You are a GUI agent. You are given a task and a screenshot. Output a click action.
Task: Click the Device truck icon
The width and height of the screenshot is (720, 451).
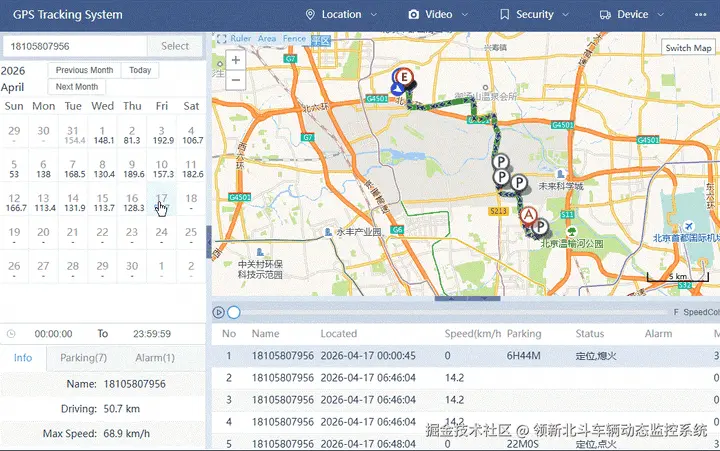(x=605, y=15)
